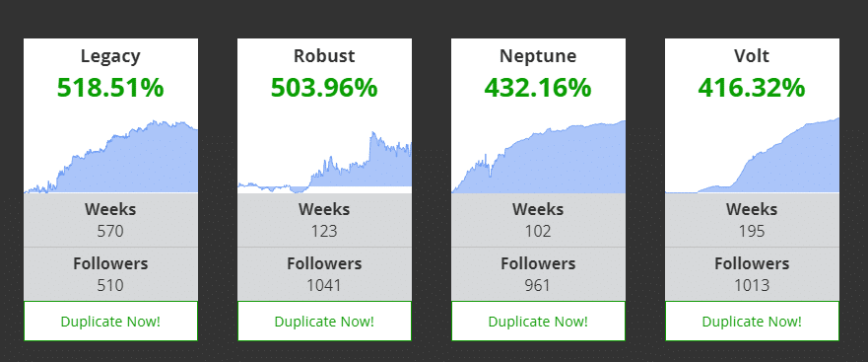The height and width of the screenshot is (362, 868).
Task: Click Duplicate Now under Legacy
Action: click(110, 321)
